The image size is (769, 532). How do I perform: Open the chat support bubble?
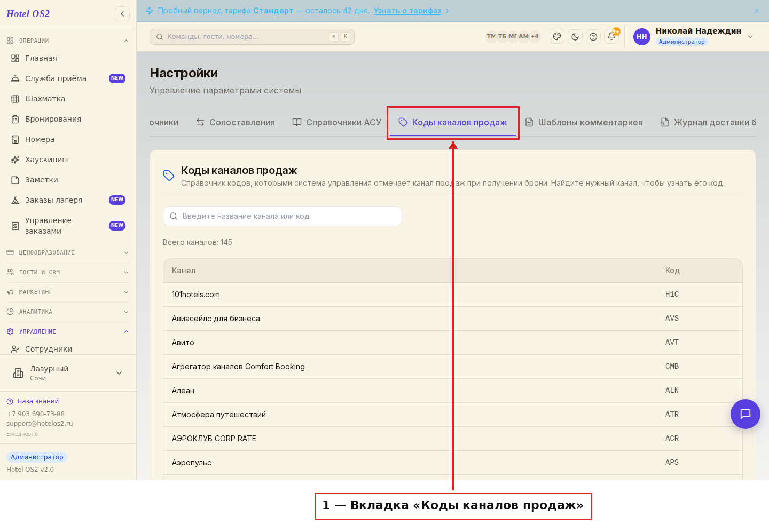pos(746,414)
